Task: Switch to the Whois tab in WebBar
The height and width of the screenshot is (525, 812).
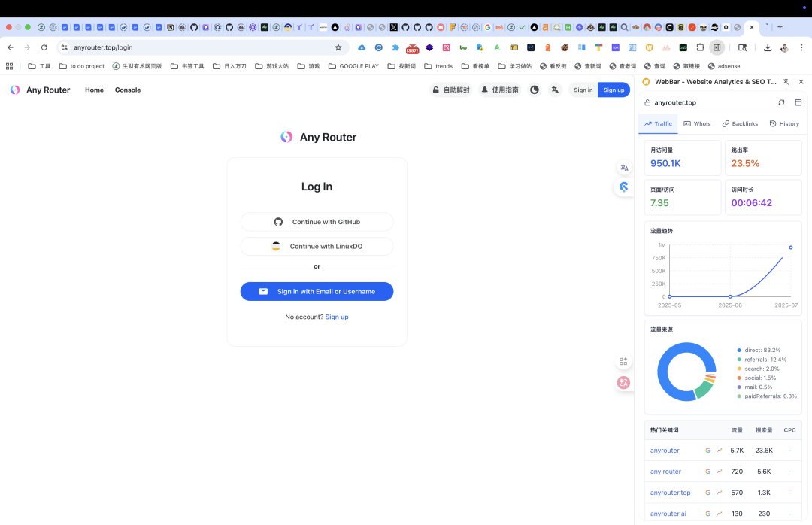Action: point(697,124)
